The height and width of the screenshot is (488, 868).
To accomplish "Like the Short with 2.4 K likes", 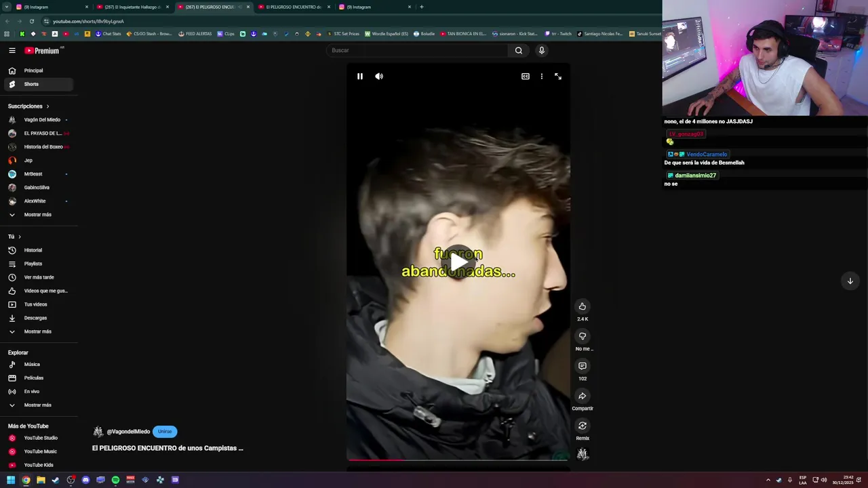I will [582, 306].
